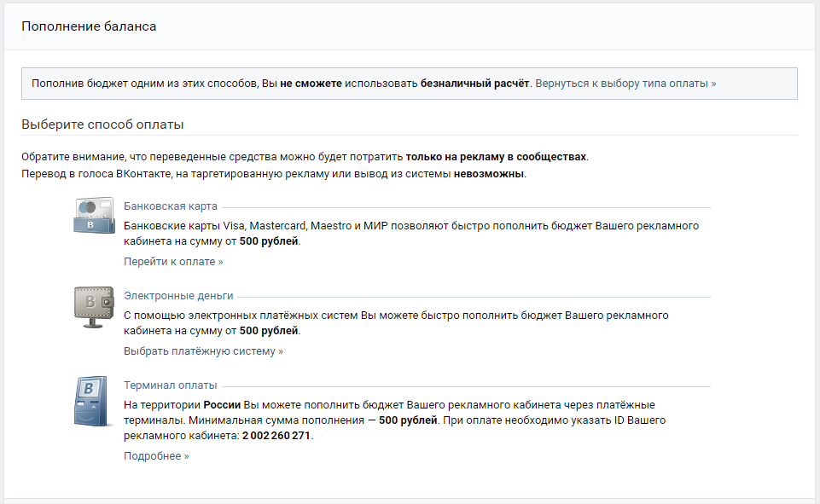
Task: Click the Выберите способ оплаты heading
Action: (102, 125)
